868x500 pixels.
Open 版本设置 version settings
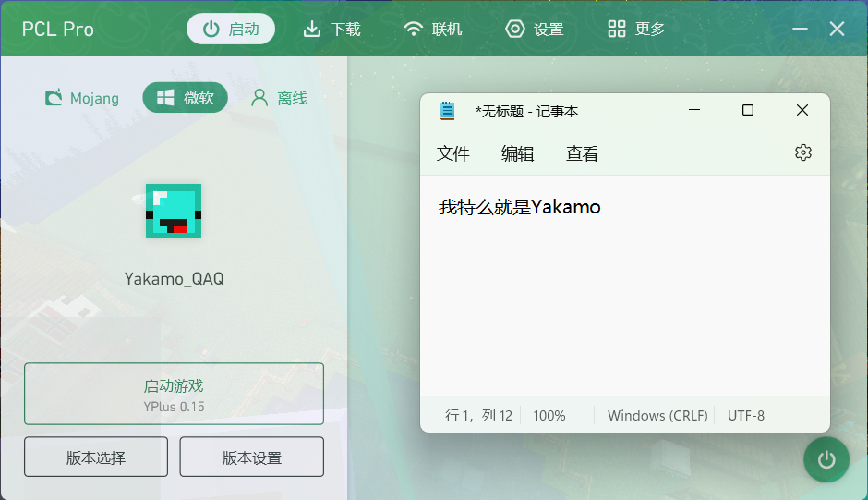(252, 457)
